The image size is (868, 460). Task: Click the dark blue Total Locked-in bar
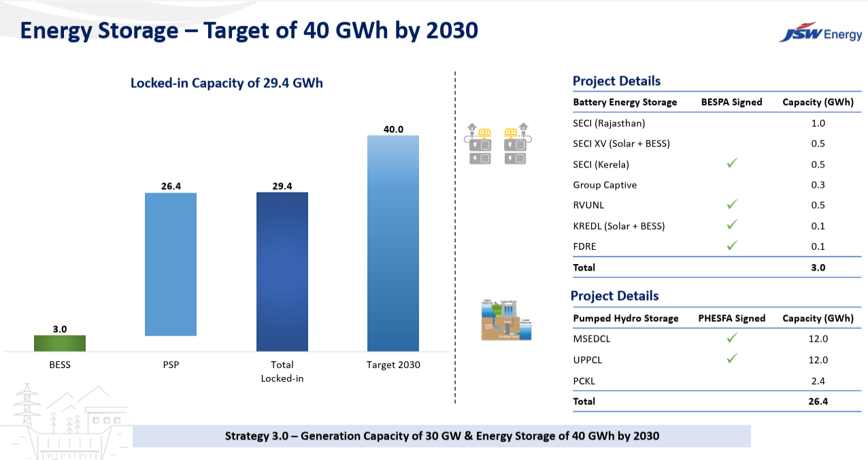282,271
